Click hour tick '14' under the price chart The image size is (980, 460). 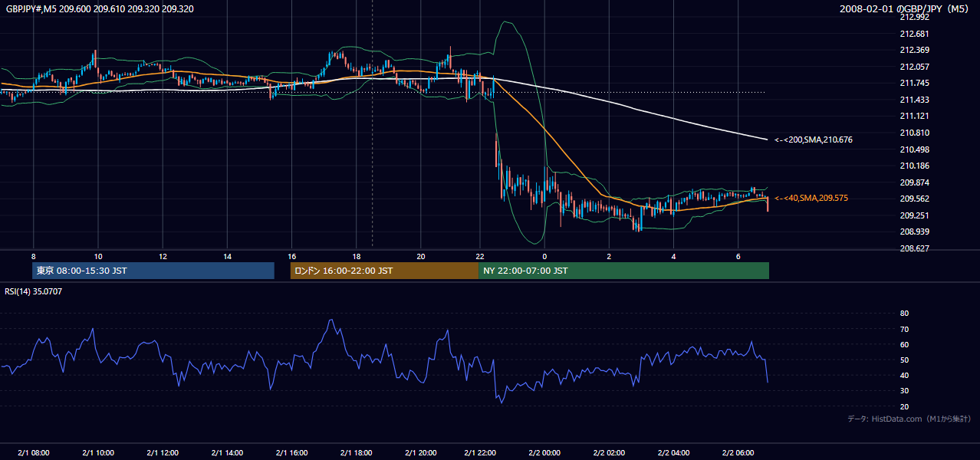point(227,256)
